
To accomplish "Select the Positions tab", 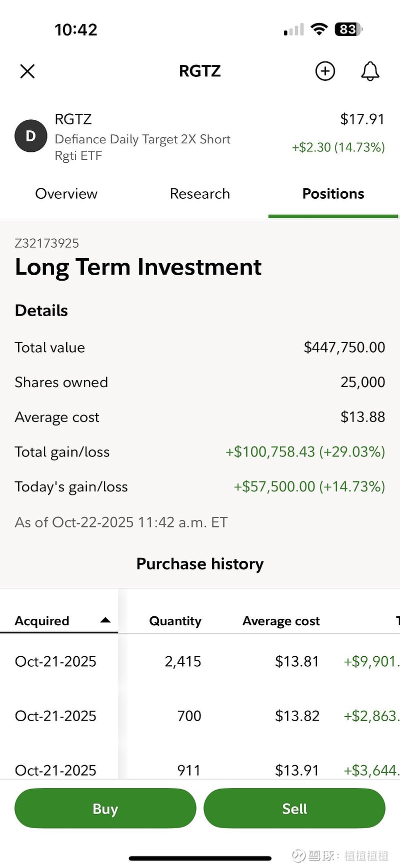I will [333, 194].
